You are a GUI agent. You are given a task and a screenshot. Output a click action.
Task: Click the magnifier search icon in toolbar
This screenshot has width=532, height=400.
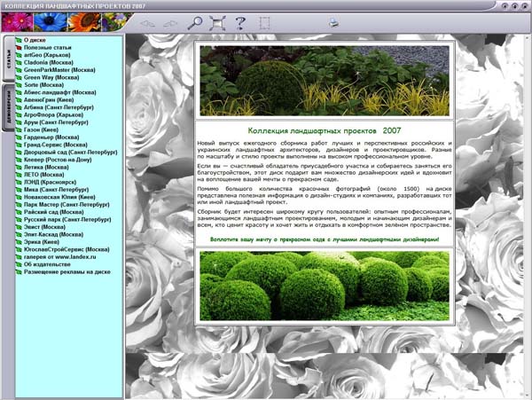pyautogui.click(x=194, y=23)
